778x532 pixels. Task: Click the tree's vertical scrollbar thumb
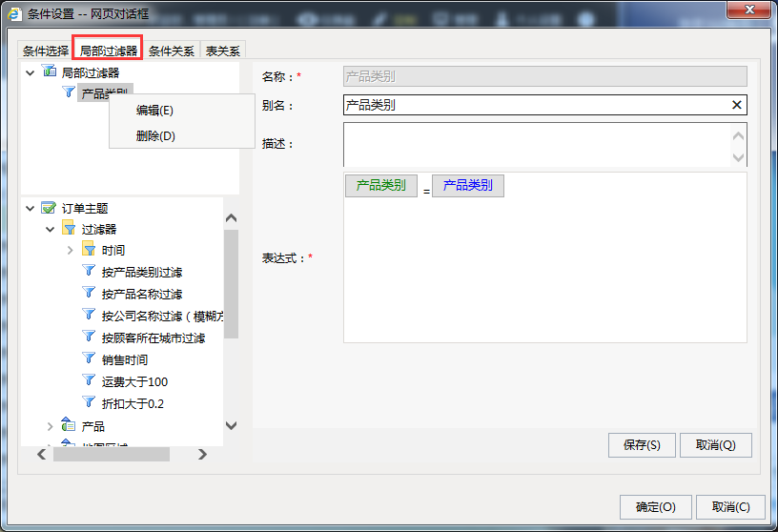point(232,284)
